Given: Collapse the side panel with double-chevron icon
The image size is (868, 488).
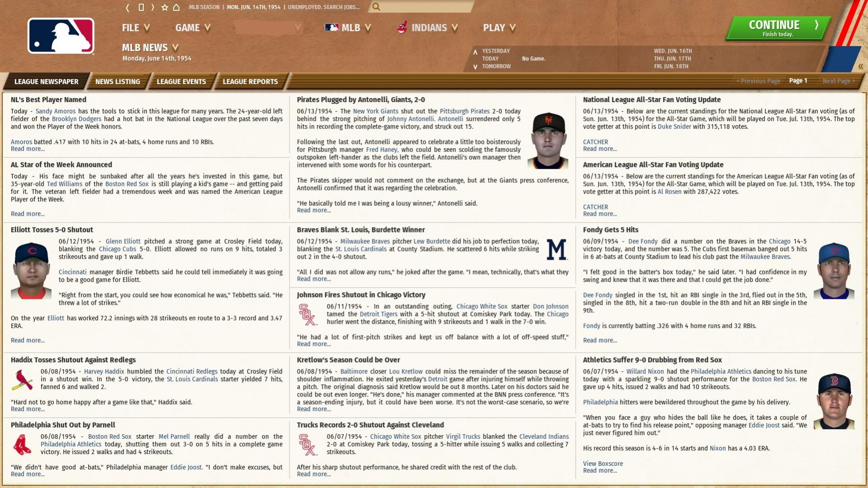Looking at the screenshot, I should 860,66.
